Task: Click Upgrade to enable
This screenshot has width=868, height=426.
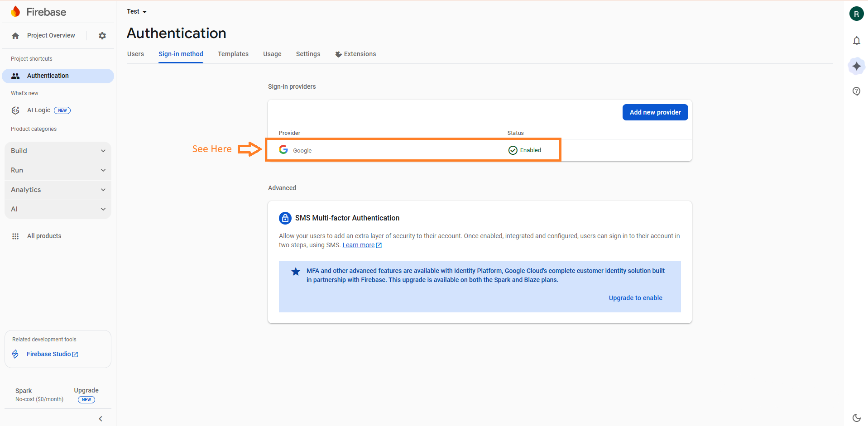Action: pos(635,298)
